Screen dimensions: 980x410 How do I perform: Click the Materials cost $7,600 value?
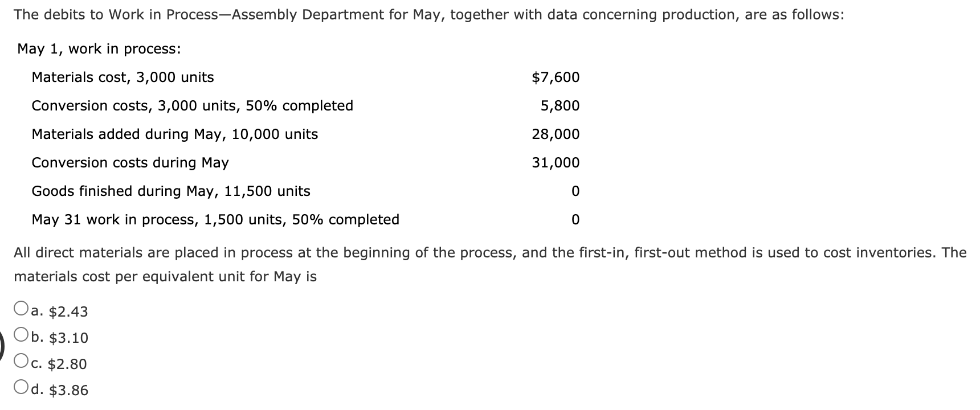coord(556,77)
